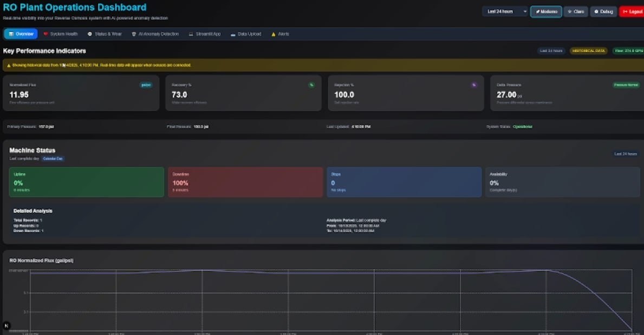The image size is (644, 335).
Task: Click the Last Updated time value
Action: pos(361,127)
